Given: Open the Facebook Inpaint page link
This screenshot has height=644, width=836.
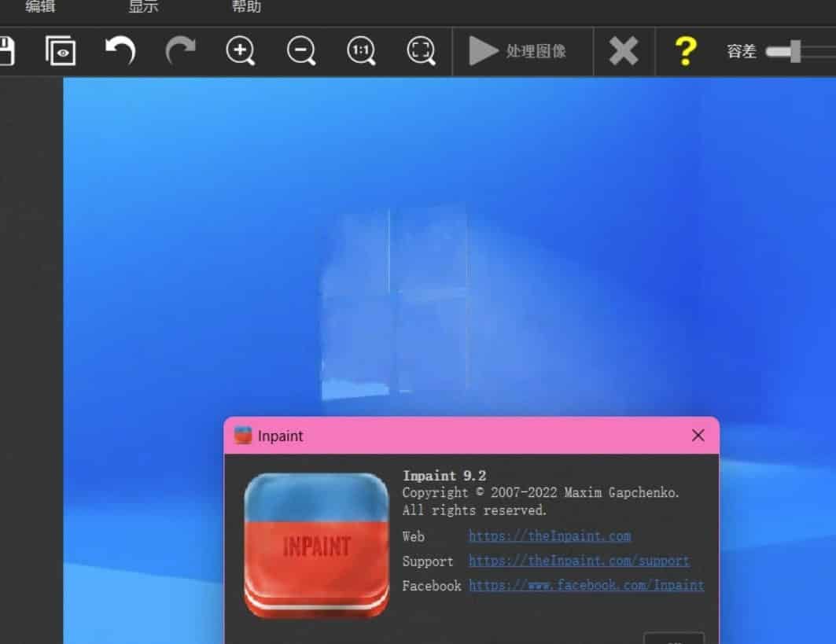Looking at the screenshot, I should [587, 585].
